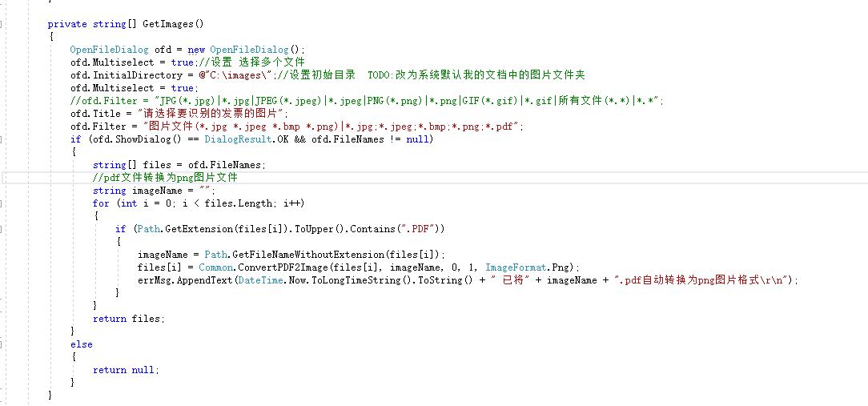The width and height of the screenshot is (868, 406).
Task: Click the GetImages method name
Action: (167, 24)
